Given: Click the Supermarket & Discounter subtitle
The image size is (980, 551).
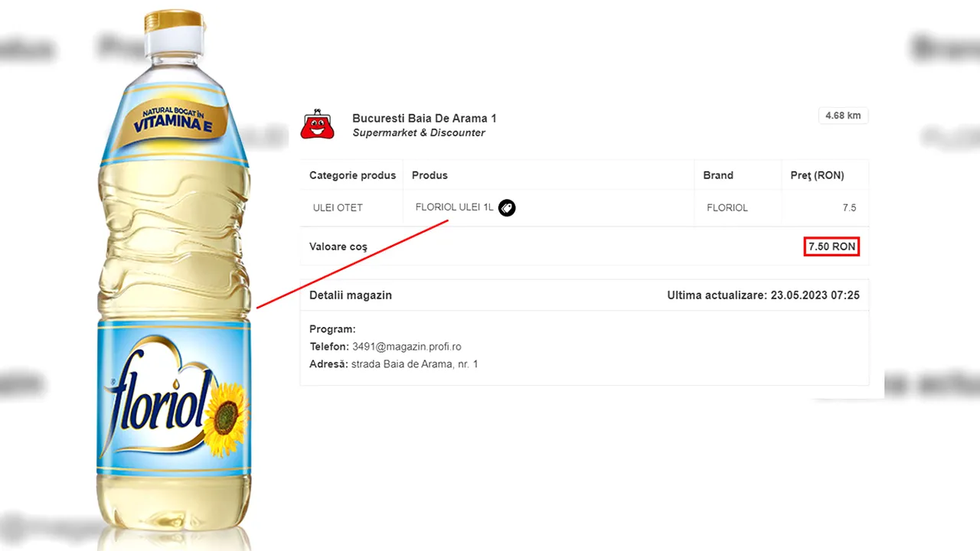Looking at the screenshot, I should pyautogui.click(x=419, y=132).
